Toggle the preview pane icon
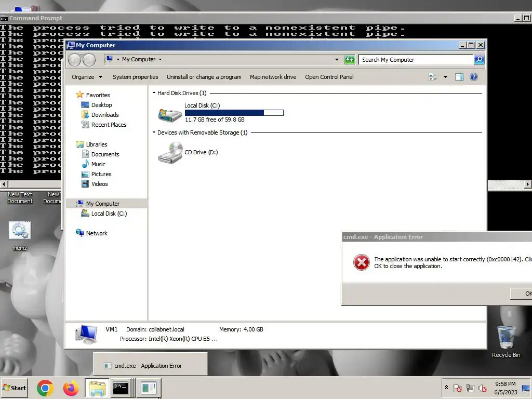 (459, 77)
